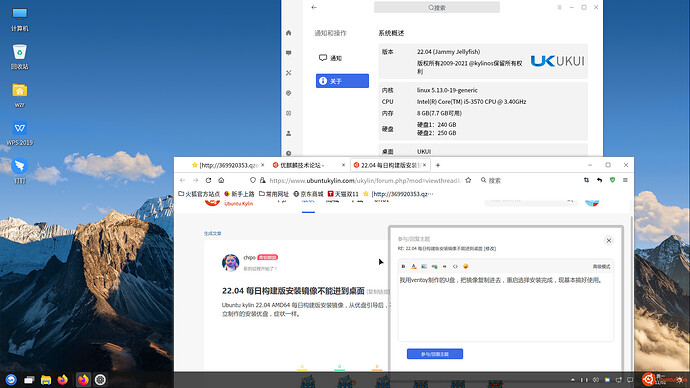The width and height of the screenshot is (690, 388).
Task: Launch 钉钉 from the desktop
Action: click(x=19, y=171)
